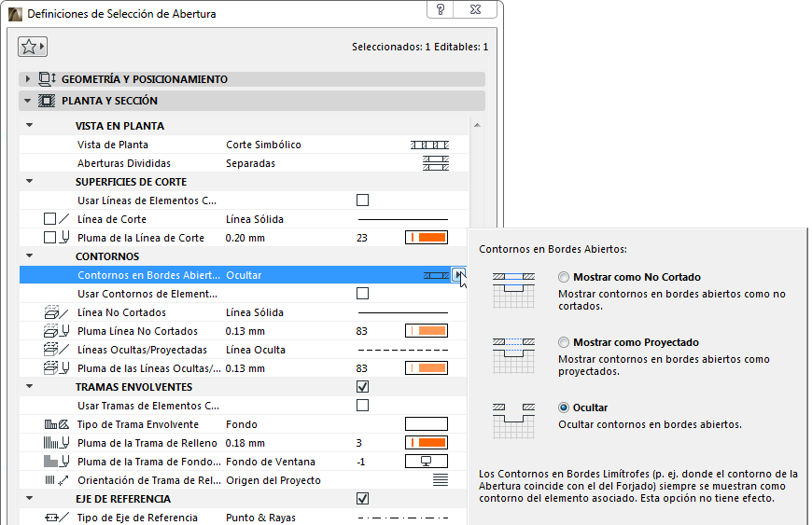Click the Mostrar como Proyectado diagram thumbnail

tap(513, 355)
